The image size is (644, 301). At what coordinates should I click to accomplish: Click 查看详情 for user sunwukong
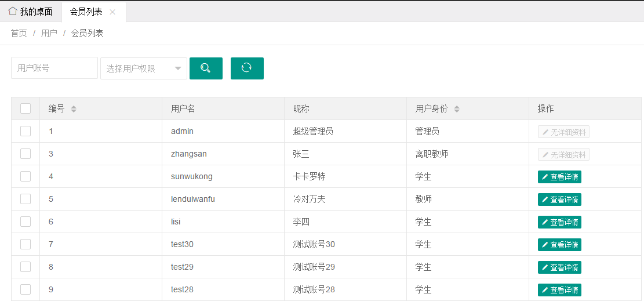tap(559, 177)
